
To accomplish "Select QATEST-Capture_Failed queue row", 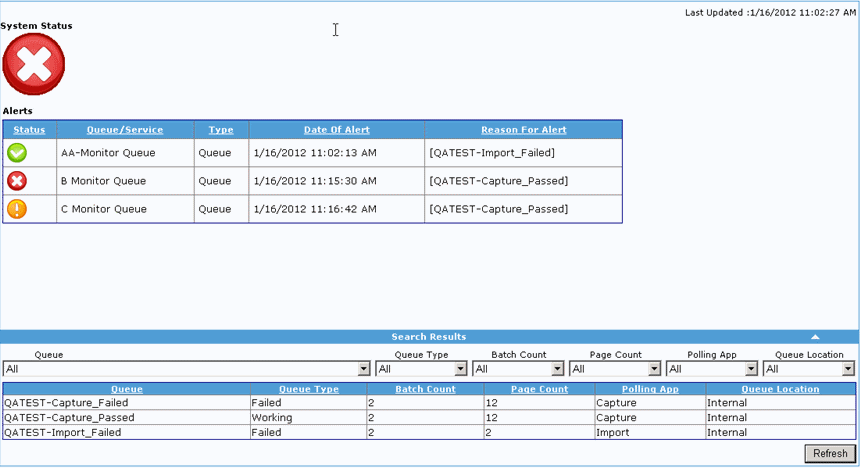I will pyautogui.click(x=429, y=403).
